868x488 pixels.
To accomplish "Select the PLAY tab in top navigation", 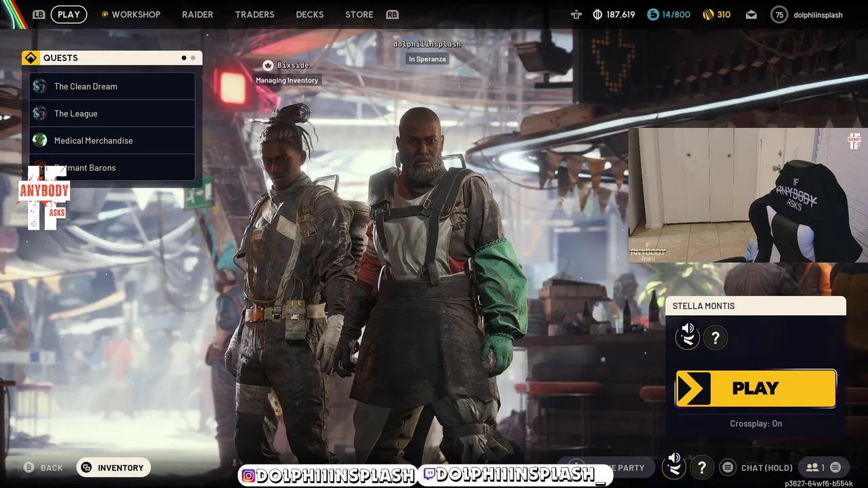I will pyautogui.click(x=68, y=14).
